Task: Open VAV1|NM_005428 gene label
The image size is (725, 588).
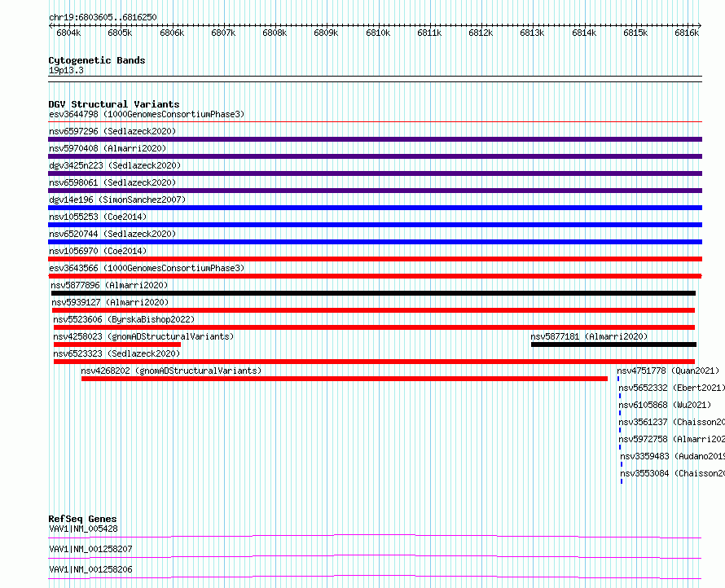Action: pyautogui.click(x=83, y=529)
